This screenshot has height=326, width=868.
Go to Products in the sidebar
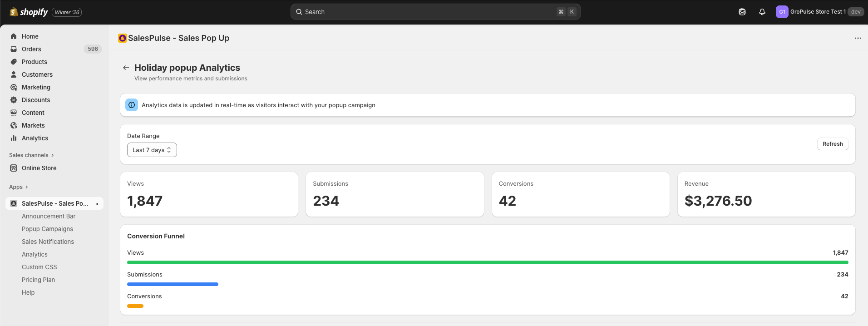coord(35,62)
